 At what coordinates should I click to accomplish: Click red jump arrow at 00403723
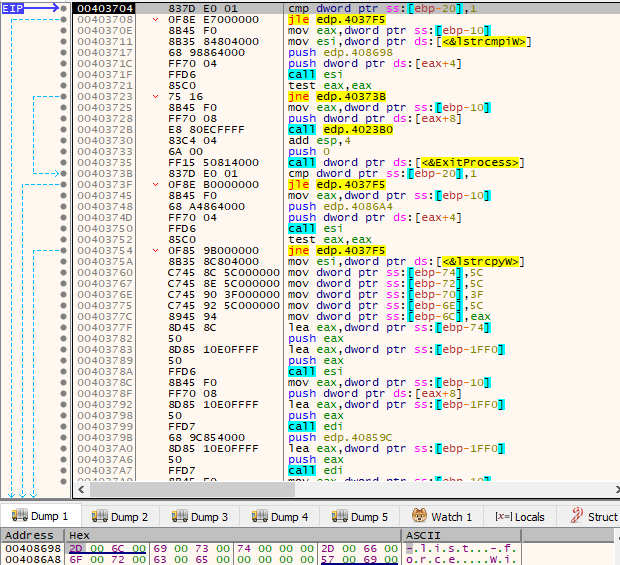(x=155, y=96)
